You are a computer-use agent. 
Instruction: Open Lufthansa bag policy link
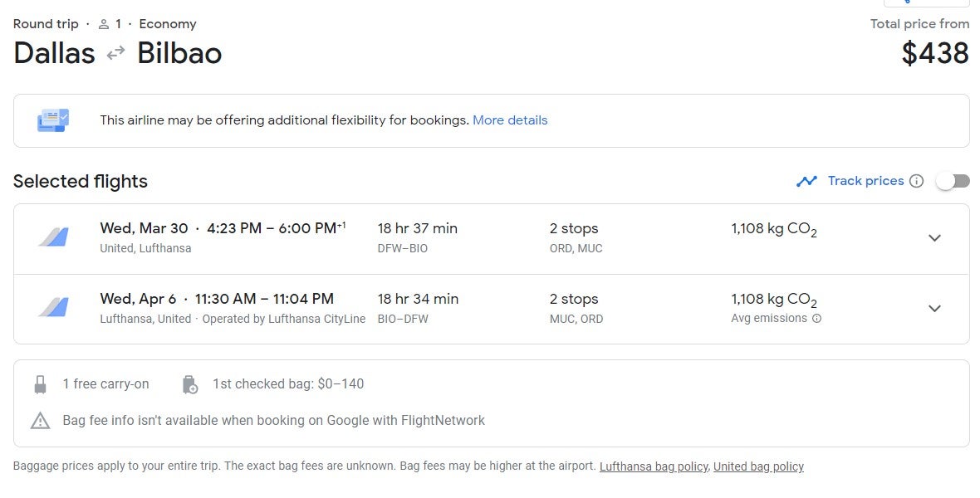654,466
